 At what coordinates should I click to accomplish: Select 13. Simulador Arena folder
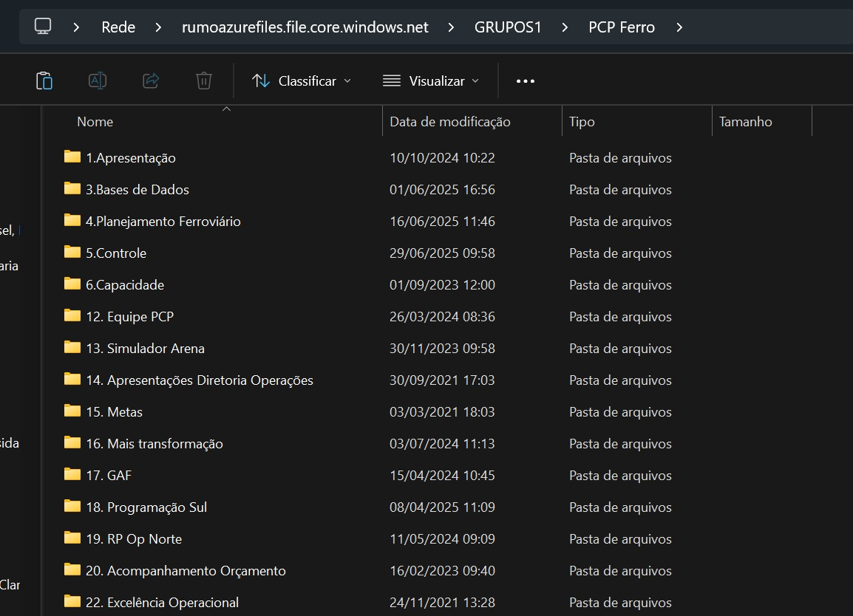point(145,348)
